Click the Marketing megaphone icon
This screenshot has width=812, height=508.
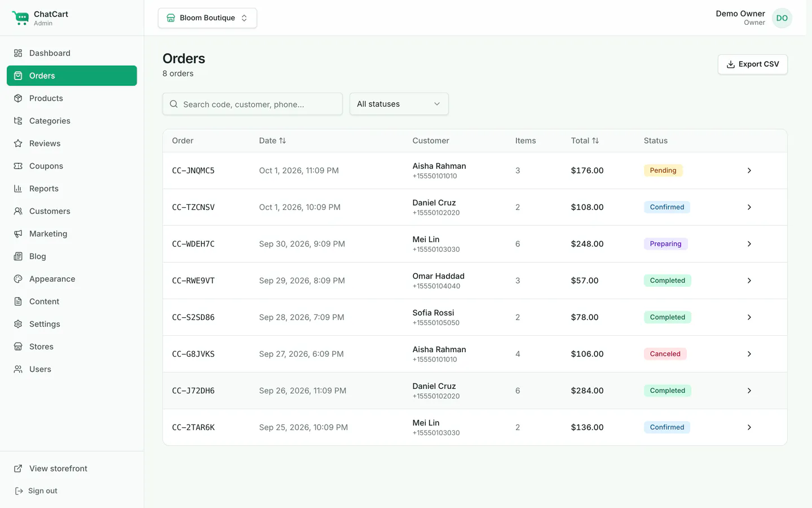pyautogui.click(x=18, y=234)
